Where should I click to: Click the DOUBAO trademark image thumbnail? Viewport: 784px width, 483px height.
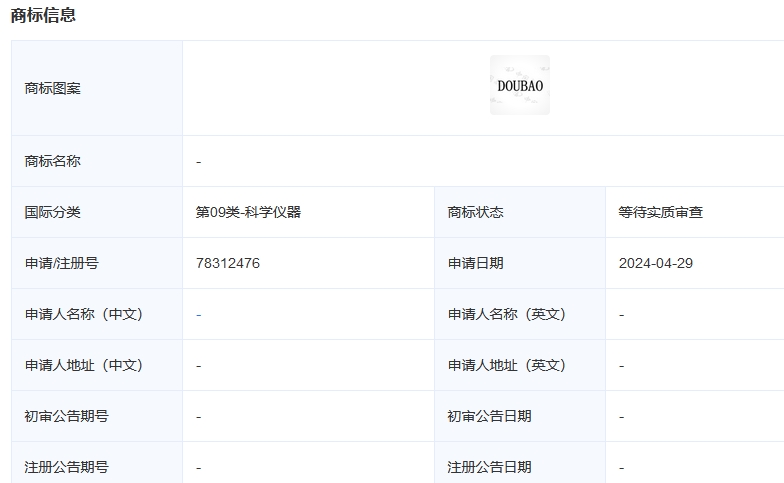(x=519, y=86)
